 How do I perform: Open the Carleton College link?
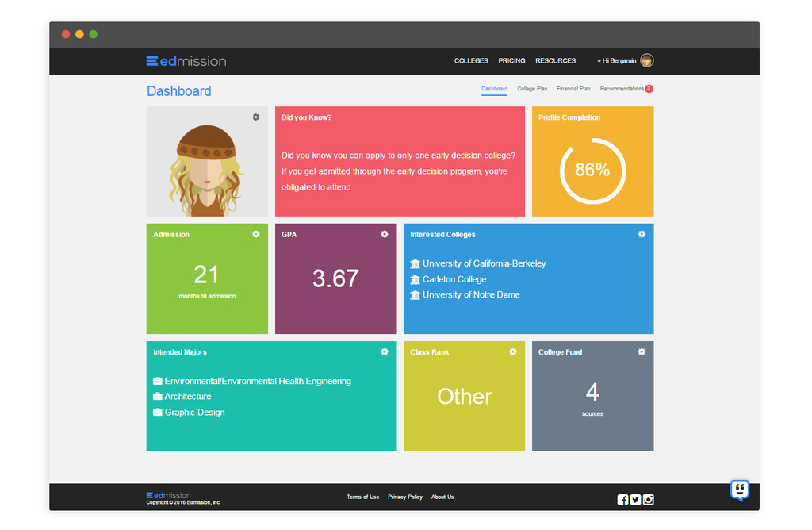pyautogui.click(x=454, y=279)
